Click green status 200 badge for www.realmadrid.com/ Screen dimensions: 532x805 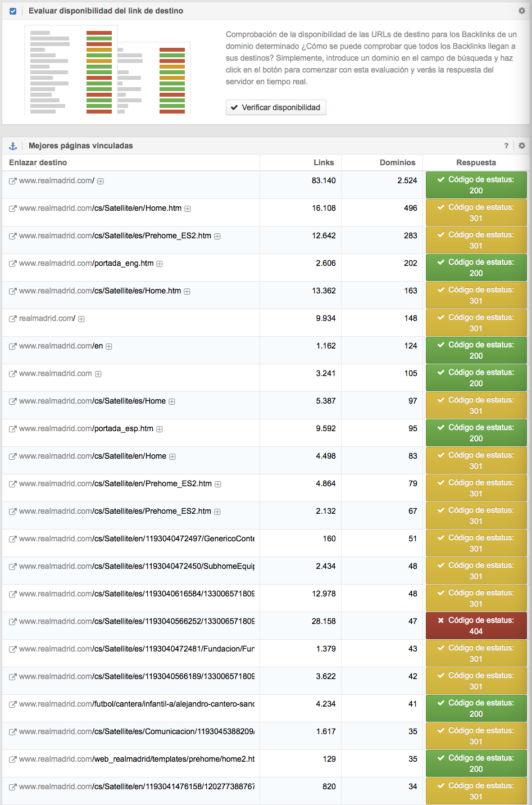tap(476, 185)
